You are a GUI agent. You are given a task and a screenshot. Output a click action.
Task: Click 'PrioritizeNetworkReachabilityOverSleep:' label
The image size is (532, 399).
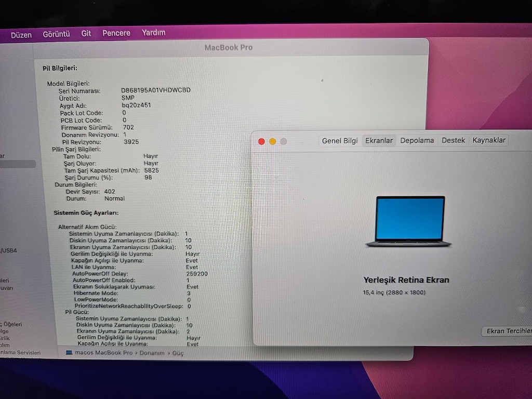[129, 306]
